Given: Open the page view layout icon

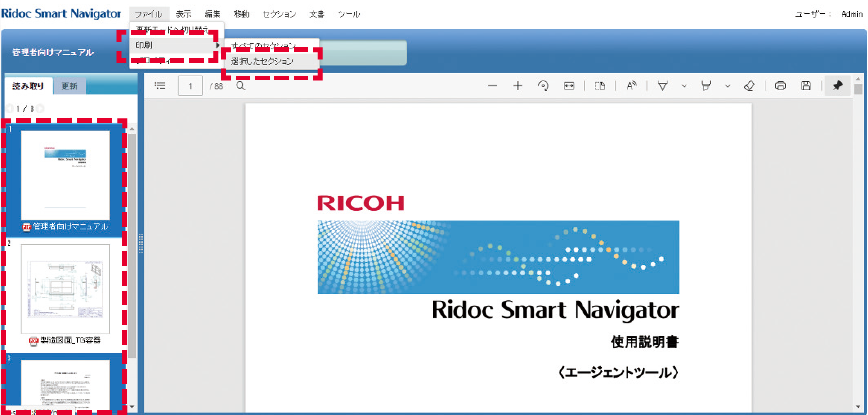Looking at the screenshot, I should [600, 86].
